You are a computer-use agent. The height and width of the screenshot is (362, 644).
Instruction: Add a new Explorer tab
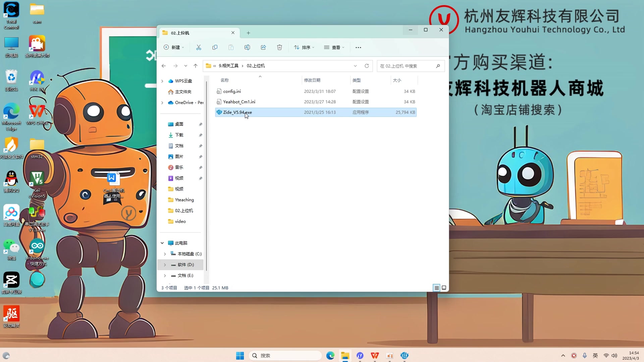coord(248,33)
